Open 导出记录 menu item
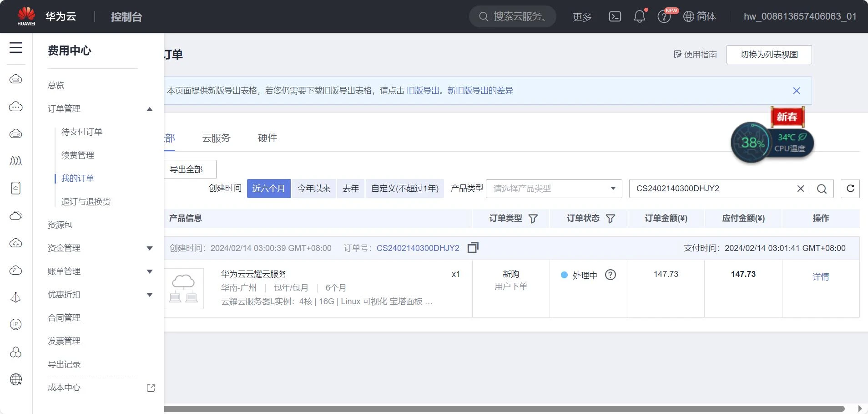The image size is (868, 414). [x=64, y=364]
